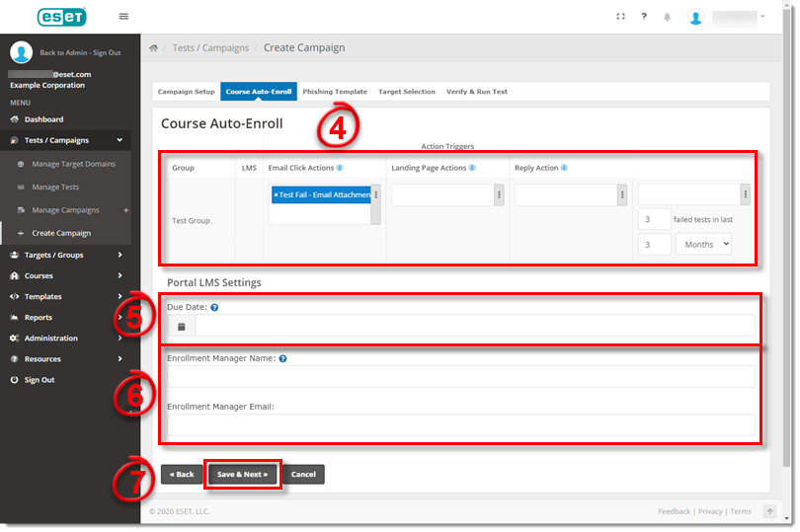Click the Due Date help icon
Image resolution: width=800 pixels, height=532 pixels.
(x=214, y=308)
